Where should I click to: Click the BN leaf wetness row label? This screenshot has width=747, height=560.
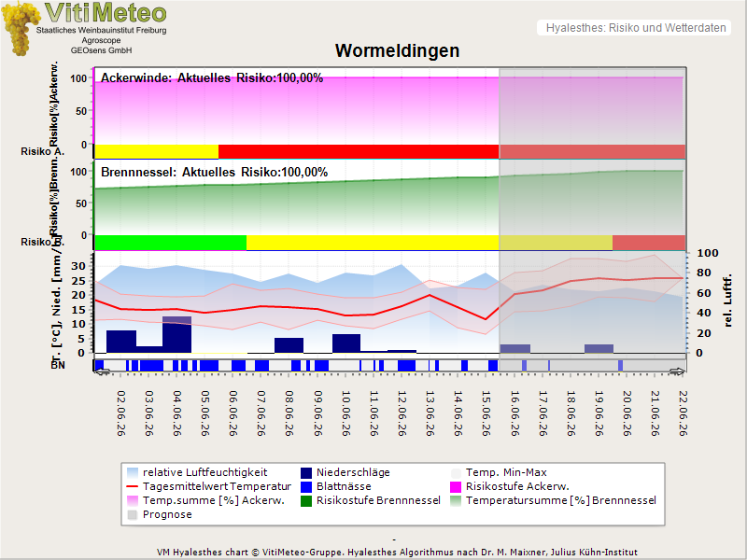58,365
